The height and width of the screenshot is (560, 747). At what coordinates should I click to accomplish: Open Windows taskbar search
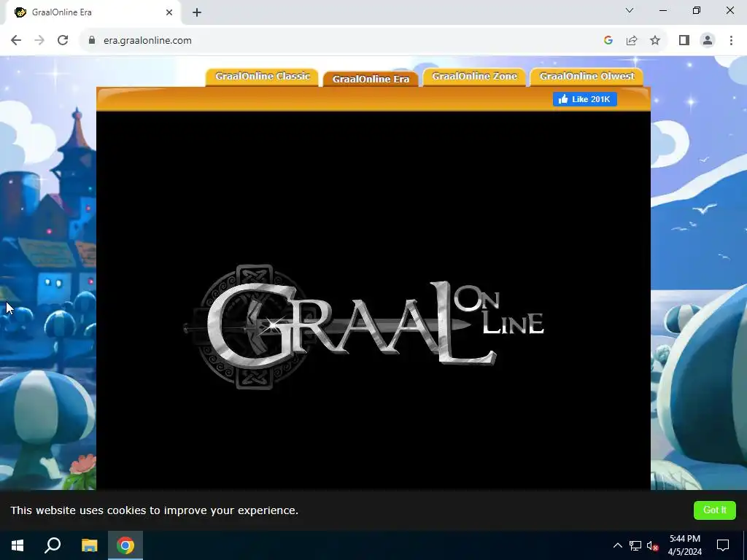click(53, 545)
